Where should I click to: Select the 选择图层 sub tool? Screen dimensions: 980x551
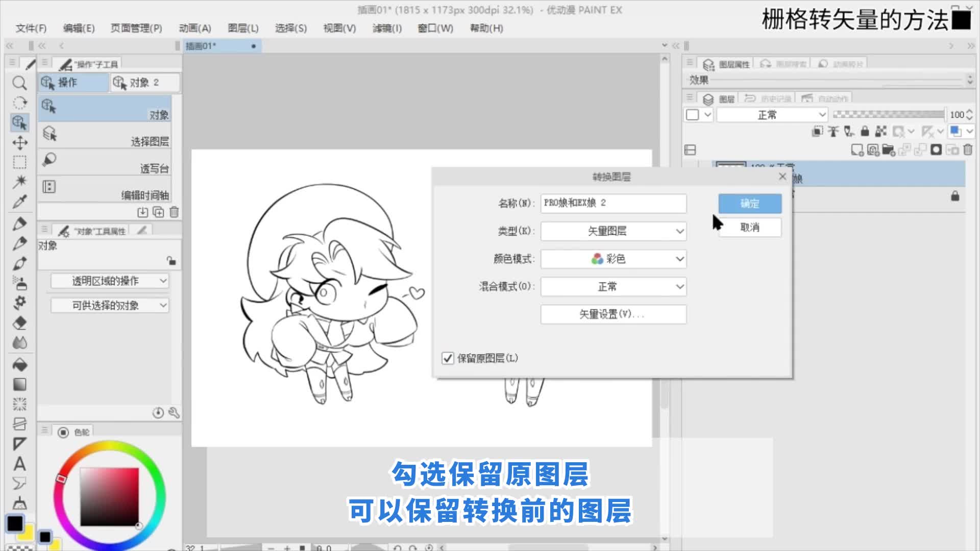point(105,135)
